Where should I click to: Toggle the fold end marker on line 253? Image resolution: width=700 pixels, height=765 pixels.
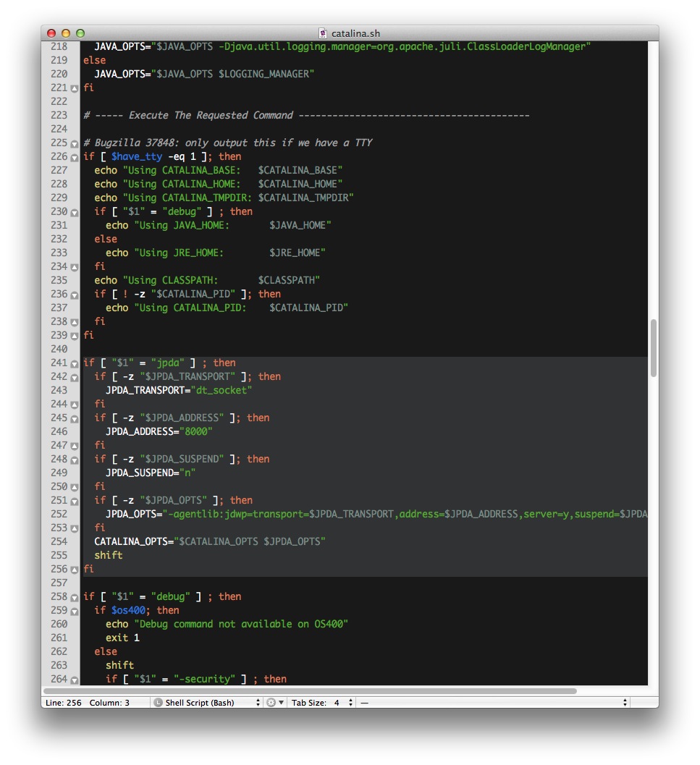tap(74, 529)
